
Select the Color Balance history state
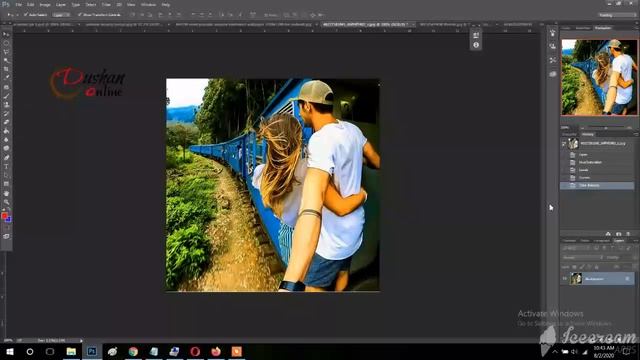tap(597, 185)
